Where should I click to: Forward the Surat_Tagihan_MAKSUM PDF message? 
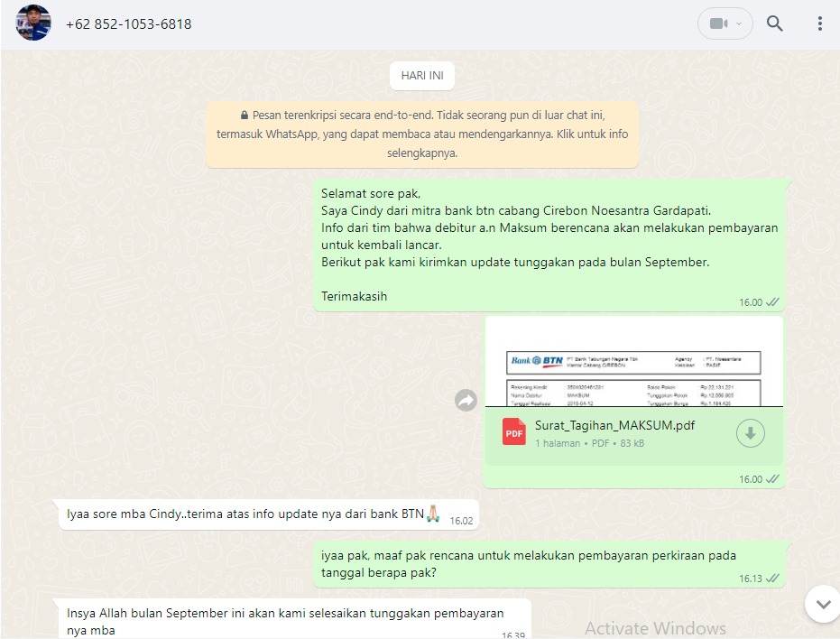(x=466, y=401)
